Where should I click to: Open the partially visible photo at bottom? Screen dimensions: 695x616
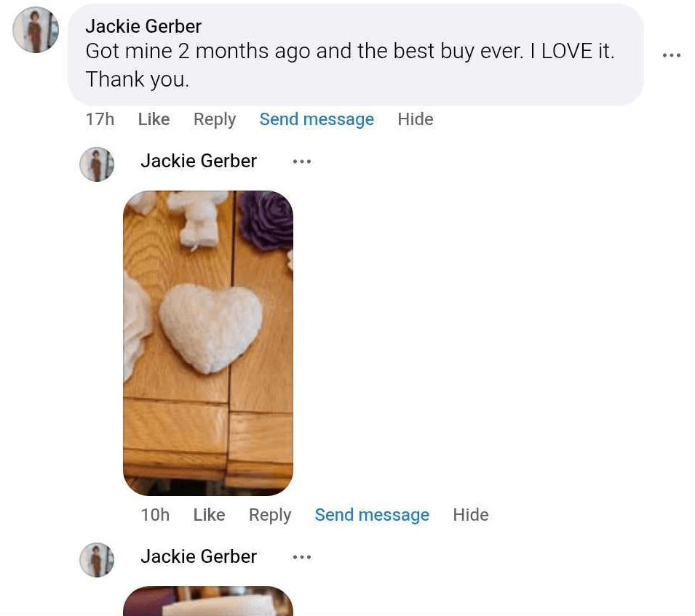point(208,601)
